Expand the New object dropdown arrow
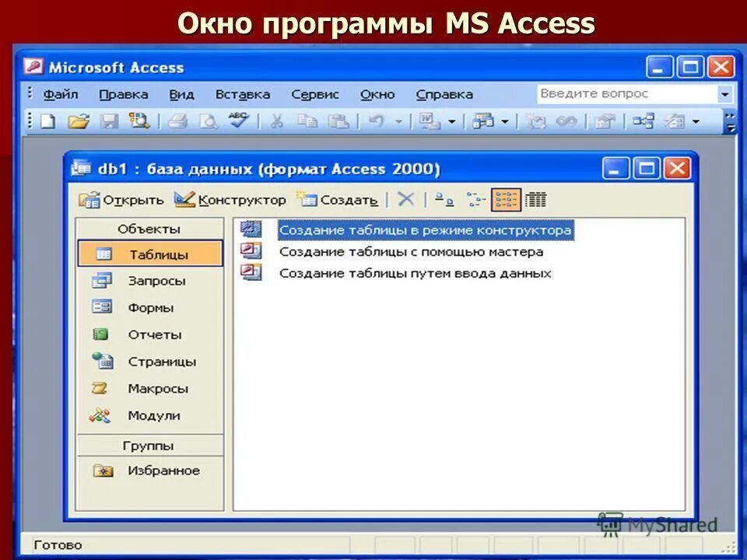 click(x=696, y=122)
